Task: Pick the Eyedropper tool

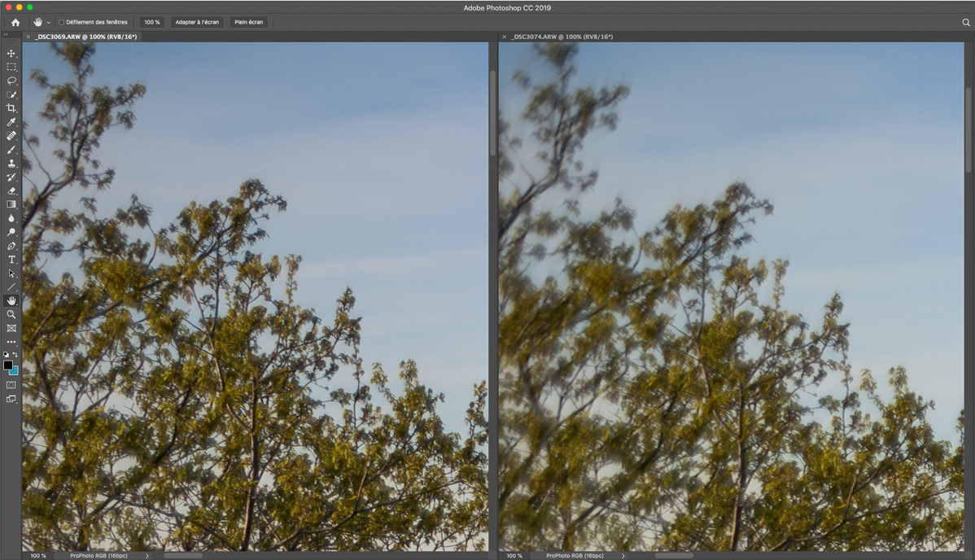Action: coord(11,122)
